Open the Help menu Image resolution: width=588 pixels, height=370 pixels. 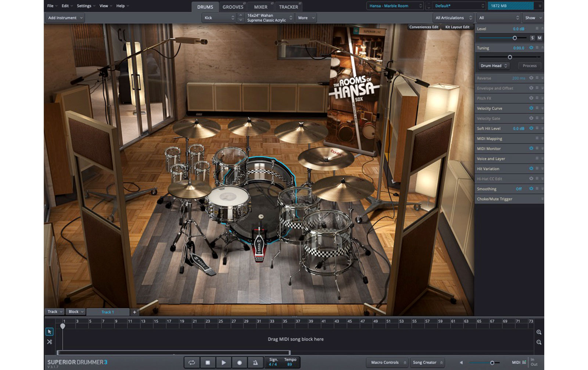pos(122,6)
